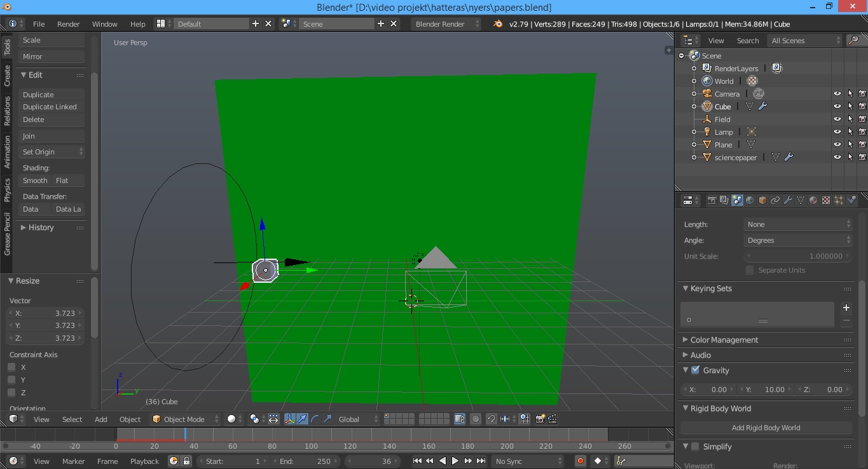Open the Render Layers properties tab icon
The image size is (868, 469).
pyautogui.click(x=724, y=200)
